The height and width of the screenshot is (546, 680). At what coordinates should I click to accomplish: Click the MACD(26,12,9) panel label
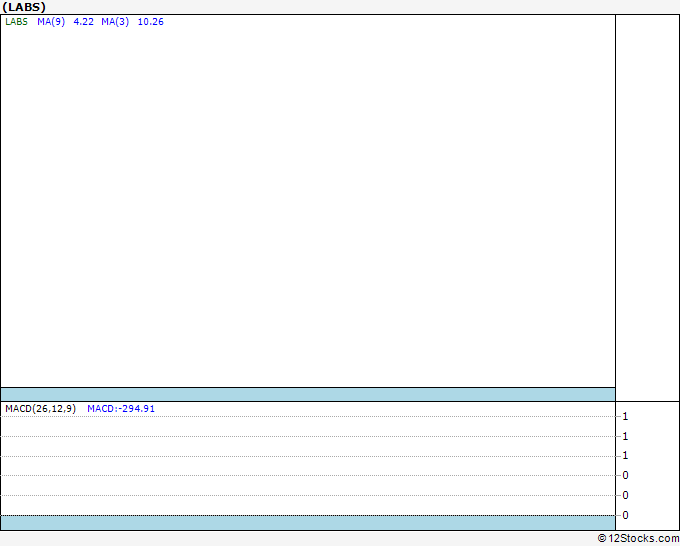tap(40, 409)
